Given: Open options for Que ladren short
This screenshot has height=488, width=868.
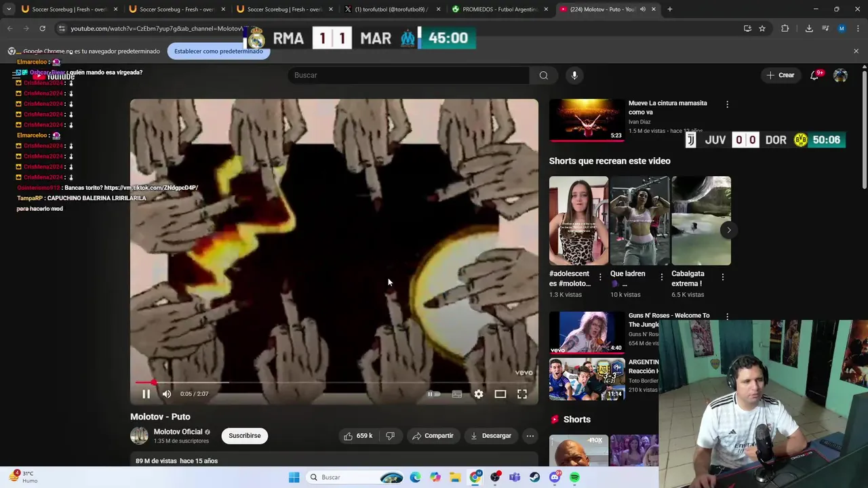Looking at the screenshot, I should 662,277.
